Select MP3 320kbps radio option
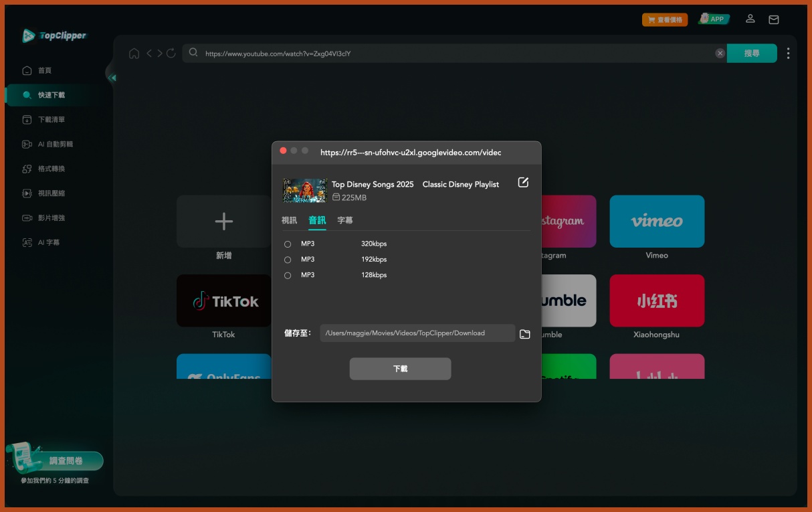Image resolution: width=812 pixels, height=512 pixels. (288, 244)
